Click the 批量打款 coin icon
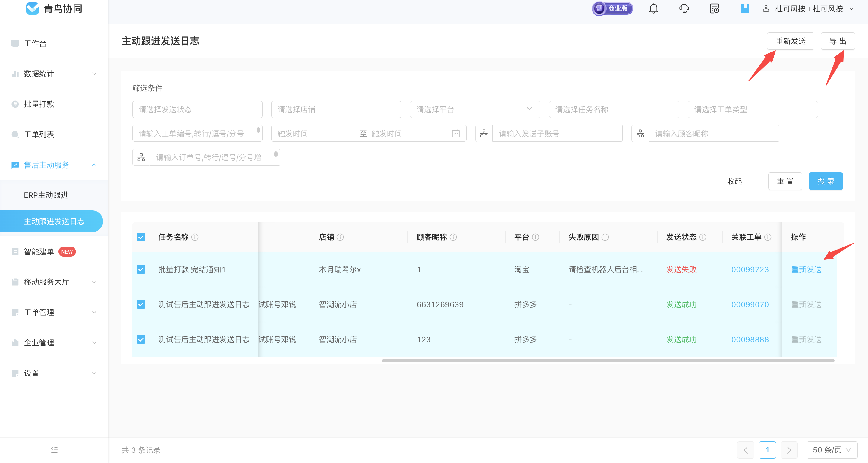 pyautogui.click(x=15, y=104)
